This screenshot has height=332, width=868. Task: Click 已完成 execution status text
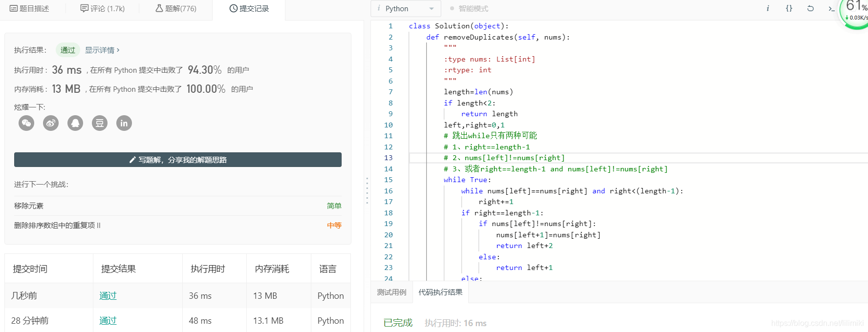(398, 323)
